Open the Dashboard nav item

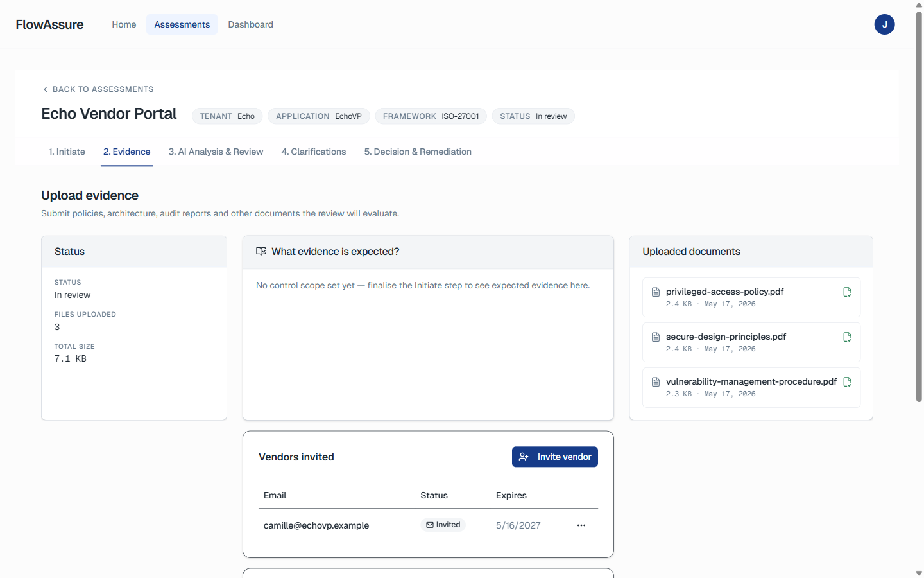(x=250, y=24)
